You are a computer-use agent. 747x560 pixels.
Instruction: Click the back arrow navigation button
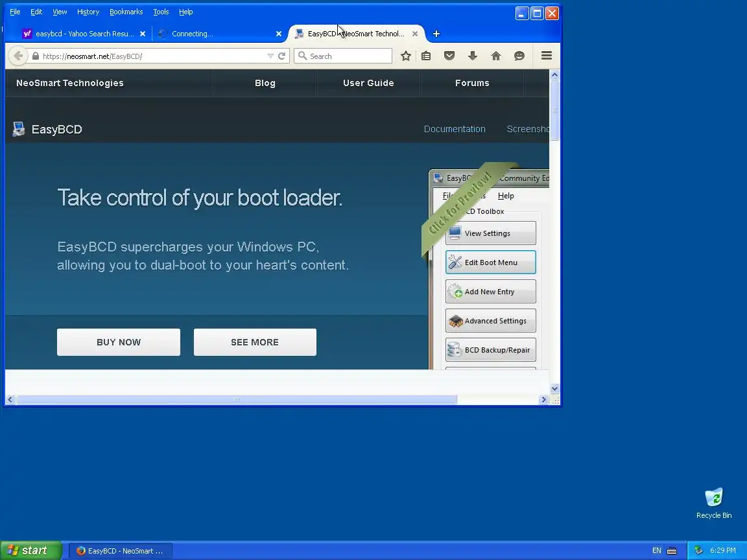18,56
